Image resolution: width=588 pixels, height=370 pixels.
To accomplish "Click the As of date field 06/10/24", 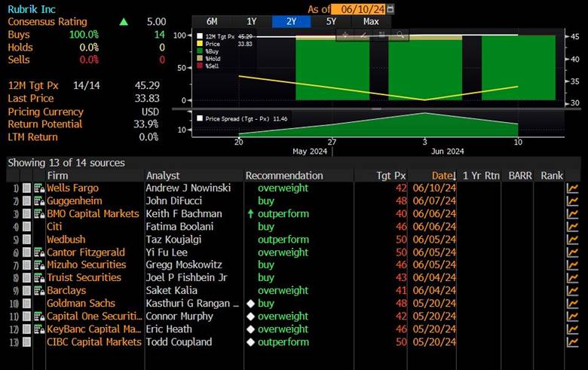I will (x=359, y=9).
